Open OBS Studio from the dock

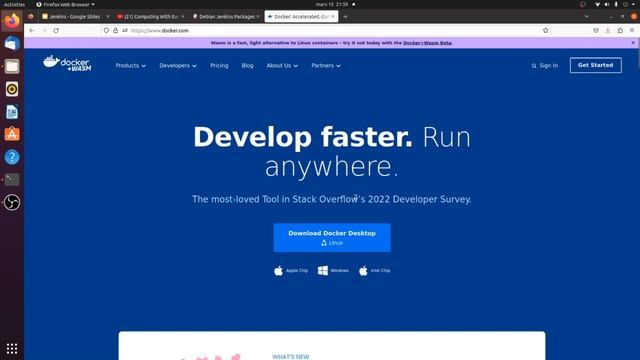point(12,202)
